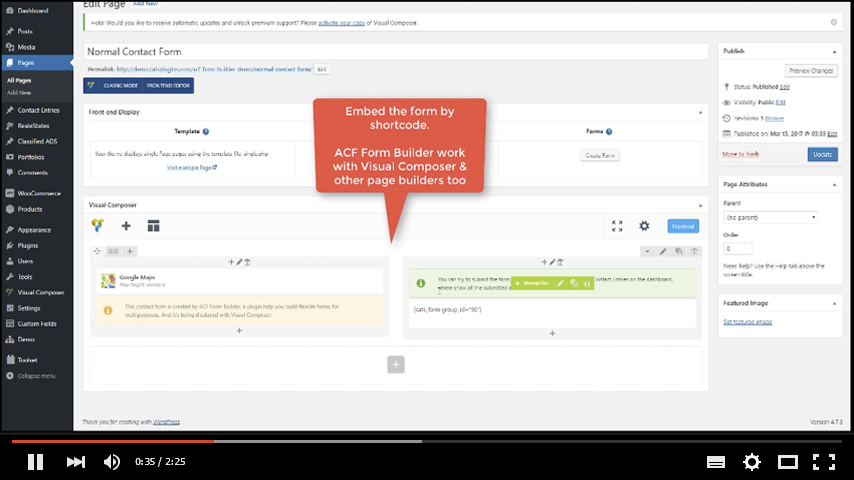Edit the Visibility Public setting

click(x=780, y=102)
